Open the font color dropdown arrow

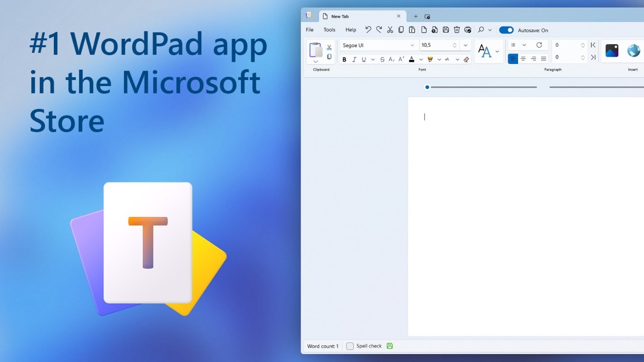[x=421, y=59]
